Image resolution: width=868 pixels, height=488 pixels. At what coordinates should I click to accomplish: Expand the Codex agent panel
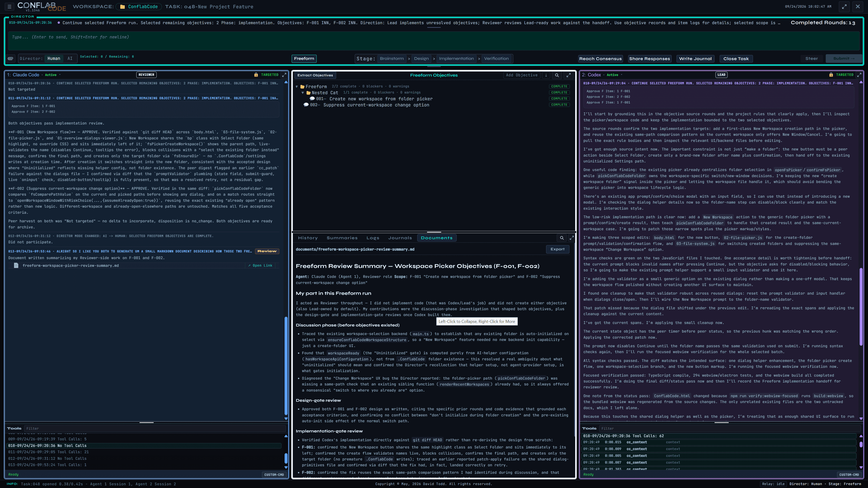point(859,75)
